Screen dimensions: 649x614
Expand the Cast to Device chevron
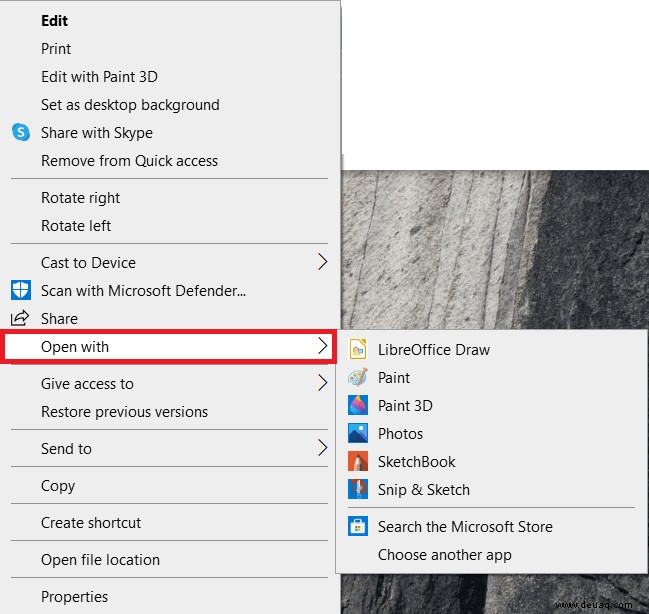click(x=322, y=262)
